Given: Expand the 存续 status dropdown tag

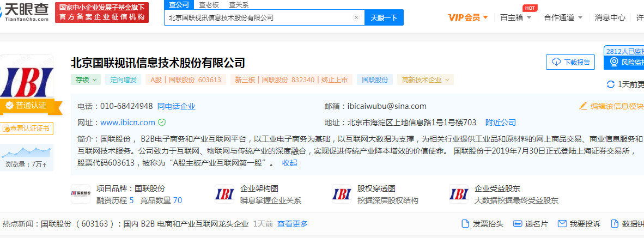Looking at the screenshot, I should (86, 80).
